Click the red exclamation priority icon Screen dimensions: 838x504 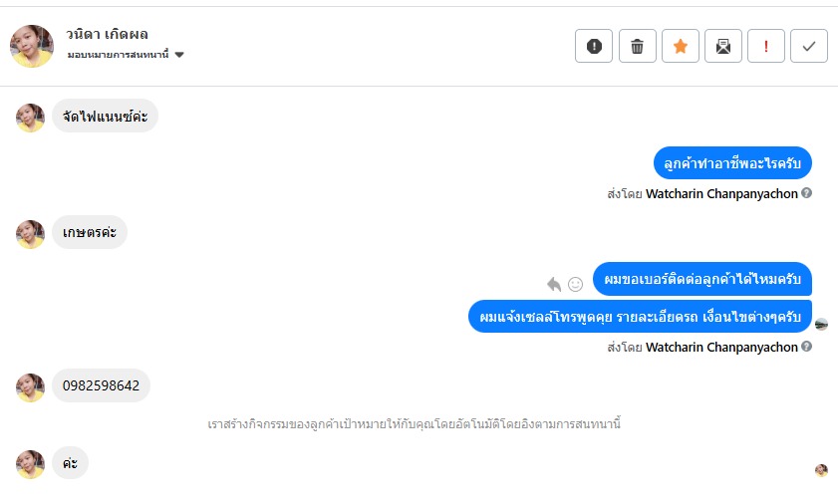coord(766,46)
